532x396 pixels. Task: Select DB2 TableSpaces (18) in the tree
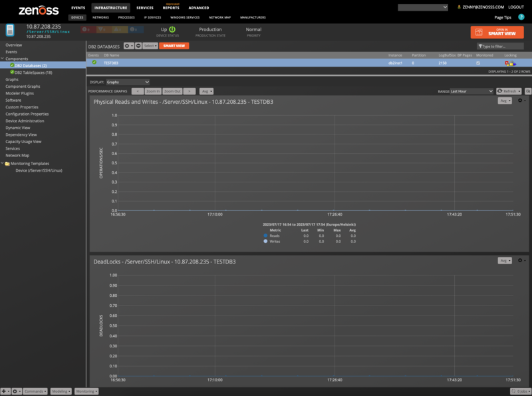[x=33, y=73]
